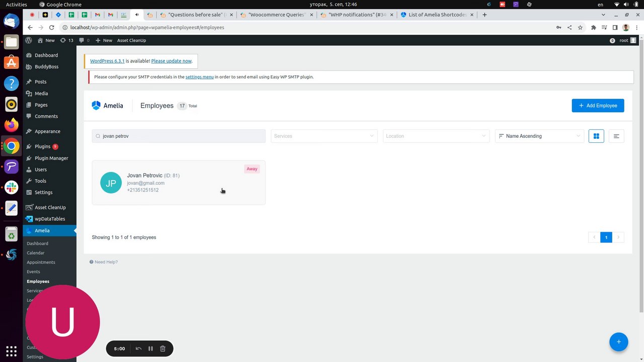Open Pages in the sidebar
This screenshot has height=362, width=644.
[x=41, y=105]
